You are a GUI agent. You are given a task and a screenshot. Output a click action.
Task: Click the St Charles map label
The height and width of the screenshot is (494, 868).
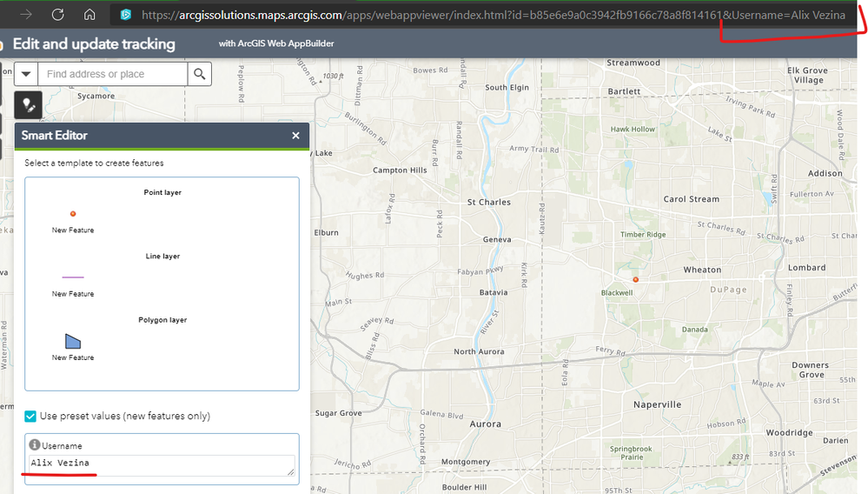489,202
